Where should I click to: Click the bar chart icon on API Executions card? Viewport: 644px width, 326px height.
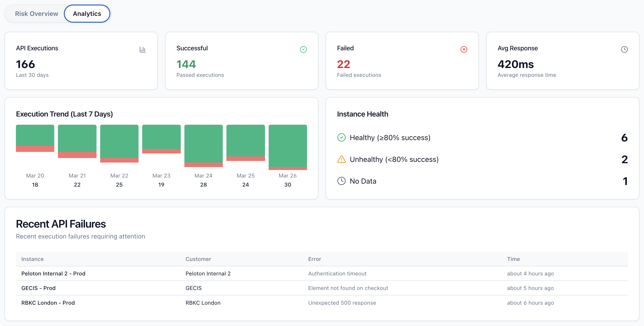pos(143,49)
